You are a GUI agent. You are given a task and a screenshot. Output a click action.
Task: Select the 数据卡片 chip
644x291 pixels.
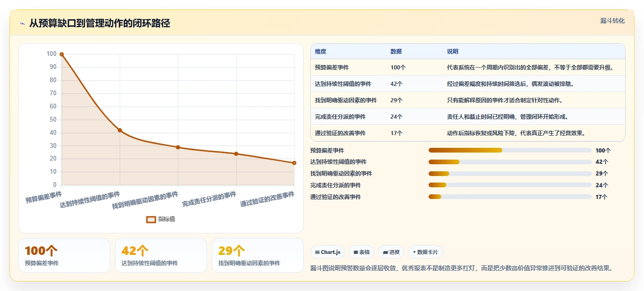(x=425, y=252)
